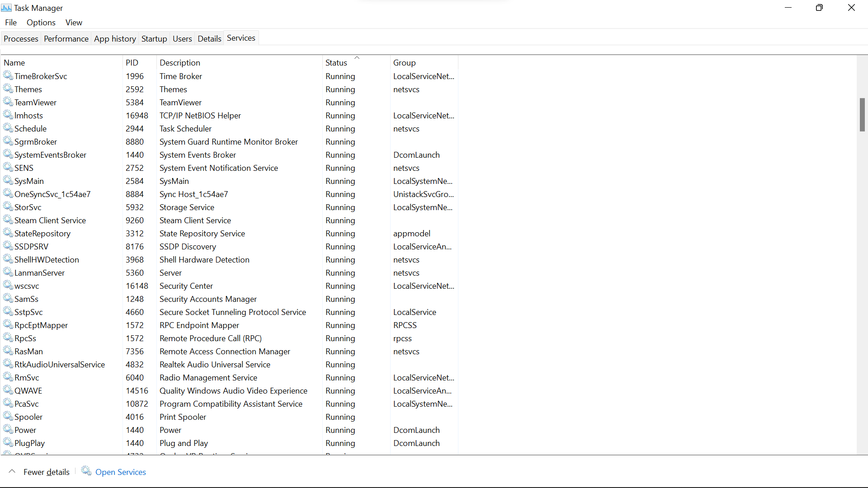
Task: Select the PlugPlay service name
Action: point(29,443)
